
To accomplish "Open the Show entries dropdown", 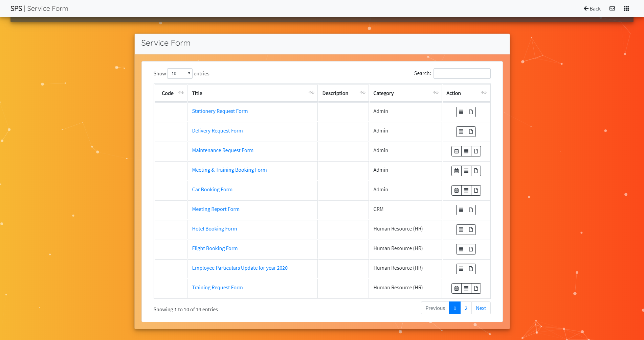I will coord(180,73).
